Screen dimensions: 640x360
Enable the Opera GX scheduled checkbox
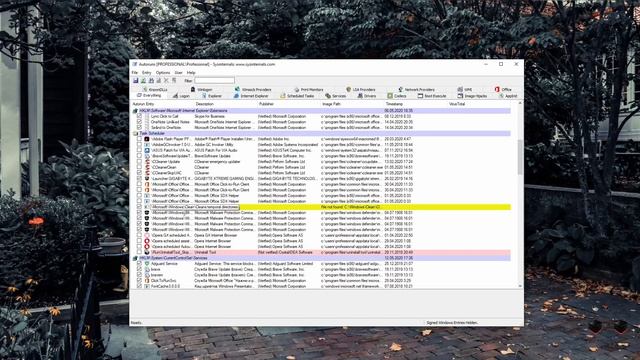tap(139, 236)
